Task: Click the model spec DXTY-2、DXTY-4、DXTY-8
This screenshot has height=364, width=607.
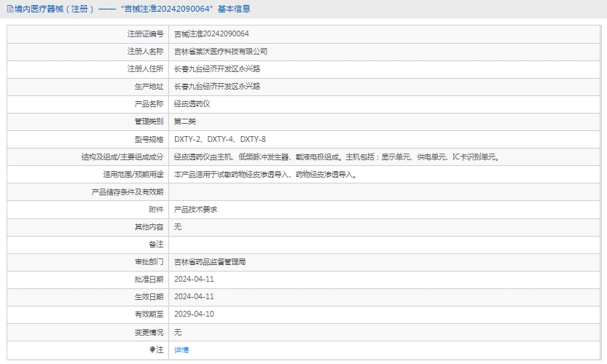Action: click(x=220, y=139)
